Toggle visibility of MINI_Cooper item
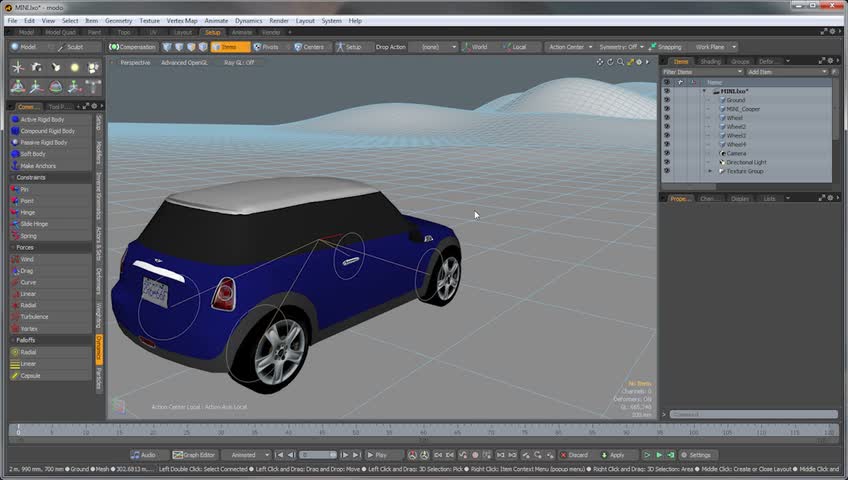This screenshot has height=480, width=848. 667,109
